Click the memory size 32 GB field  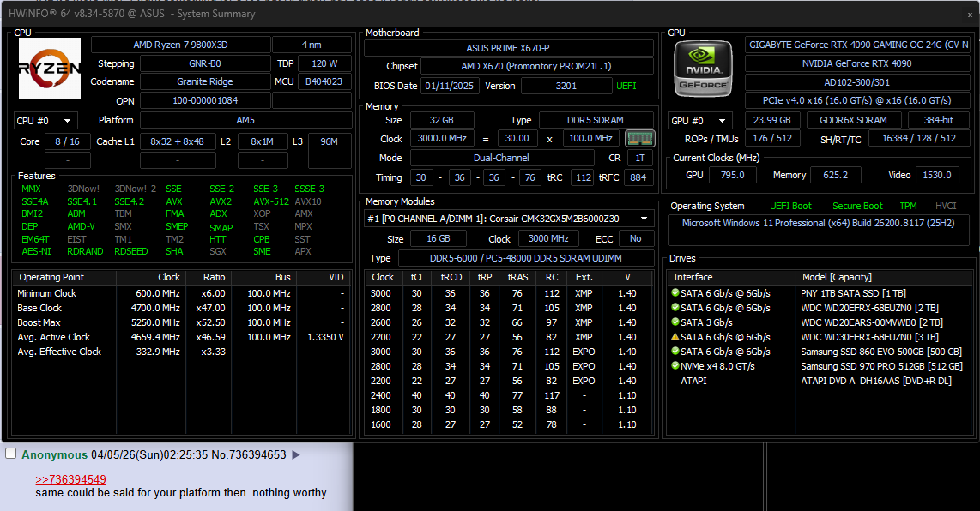tap(441, 120)
